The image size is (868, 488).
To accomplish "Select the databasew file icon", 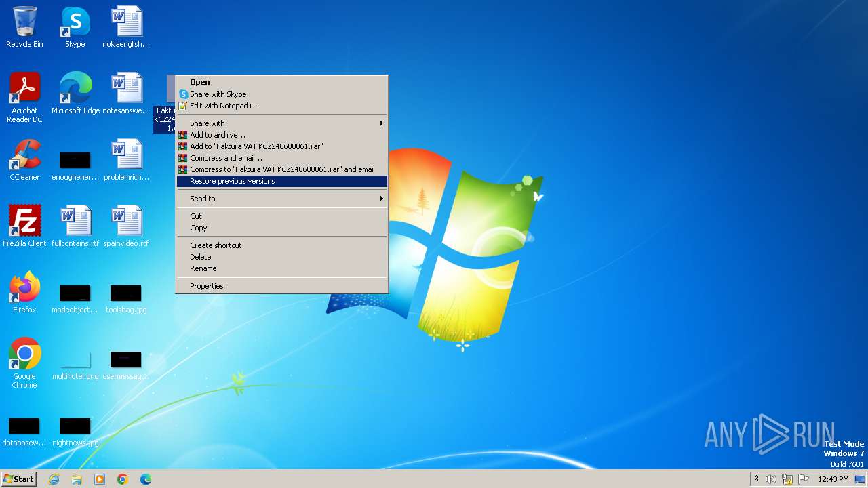I will [x=24, y=432].
